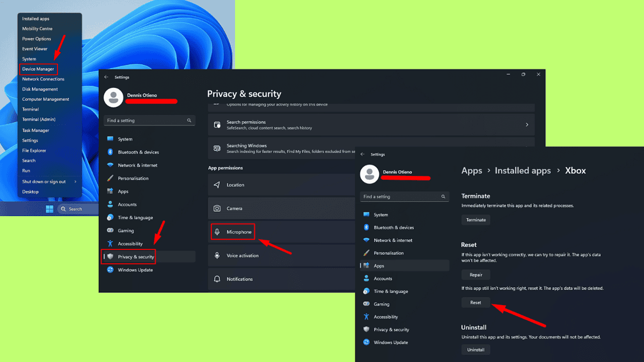Viewport: 644px width, 362px height.
Task: Open the Location app permission
Action: tap(281, 184)
